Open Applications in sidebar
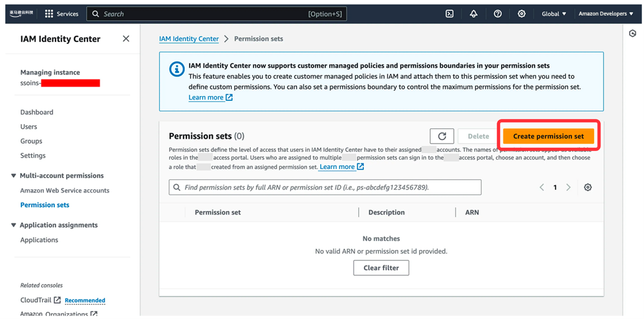644x319 pixels. click(39, 240)
